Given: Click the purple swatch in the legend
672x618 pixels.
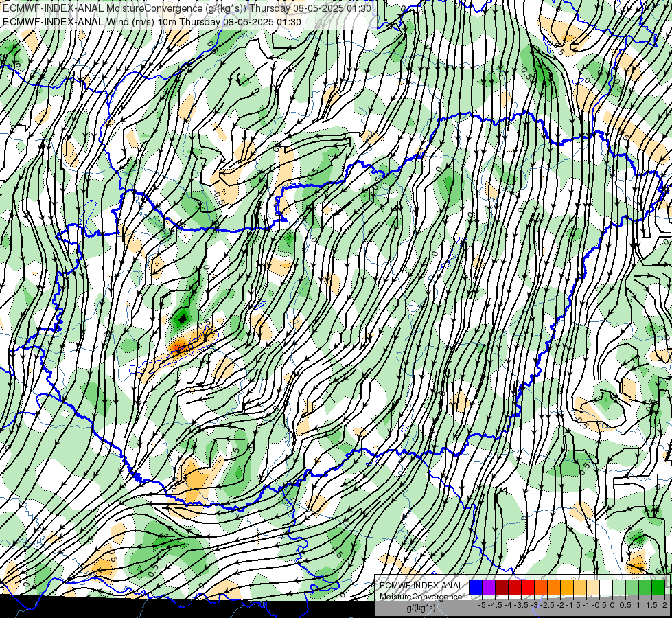Looking at the screenshot, I should (489, 588).
